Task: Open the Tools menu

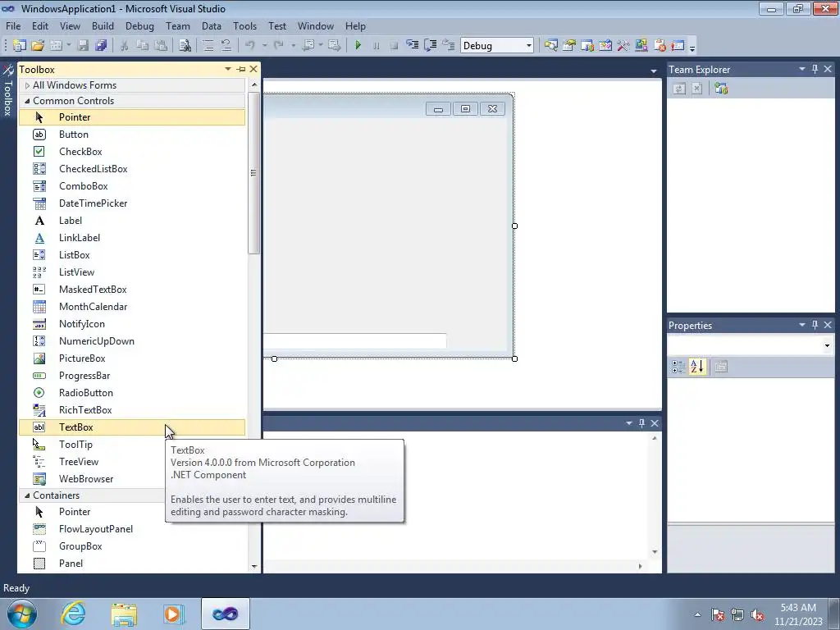Action: click(x=244, y=25)
